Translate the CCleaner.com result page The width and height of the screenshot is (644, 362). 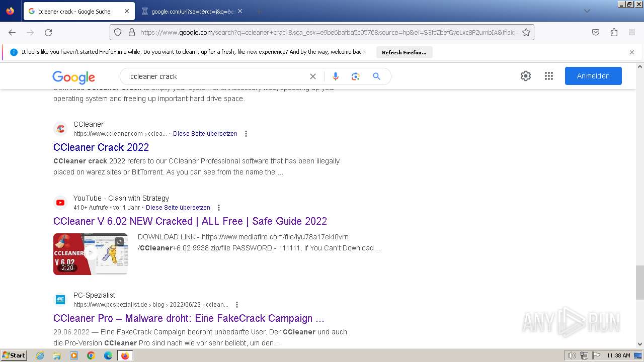(x=205, y=134)
